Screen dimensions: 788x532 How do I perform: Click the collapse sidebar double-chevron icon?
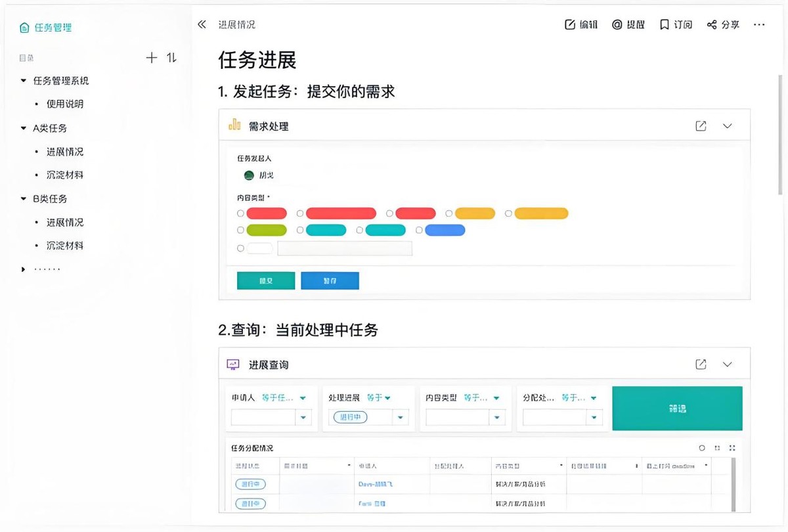(202, 24)
